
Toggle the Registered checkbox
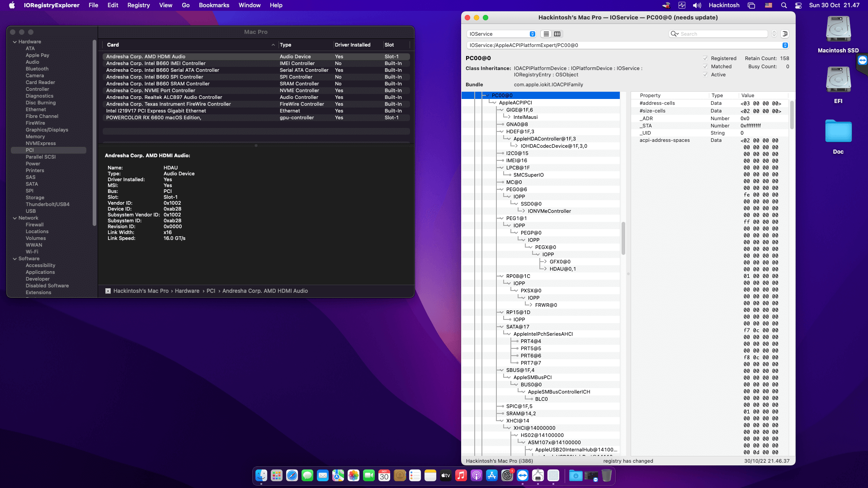coord(705,58)
